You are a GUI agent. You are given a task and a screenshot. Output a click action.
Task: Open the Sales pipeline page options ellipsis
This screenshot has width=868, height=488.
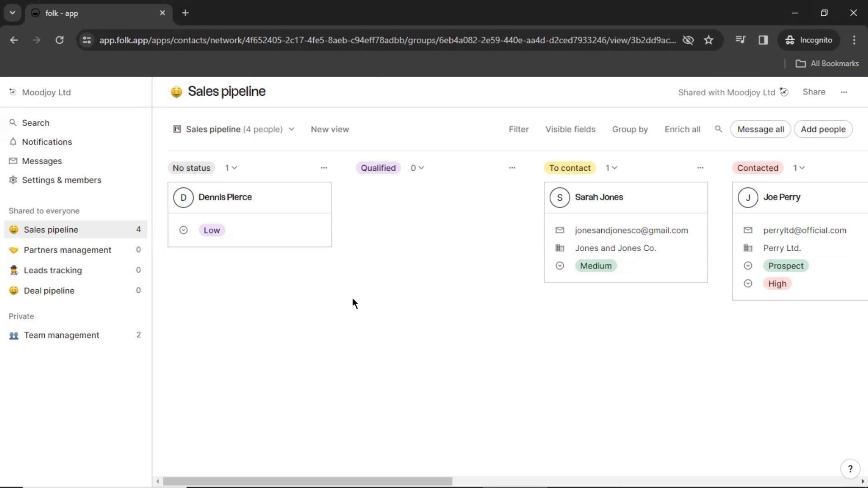pyautogui.click(x=844, y=92)
